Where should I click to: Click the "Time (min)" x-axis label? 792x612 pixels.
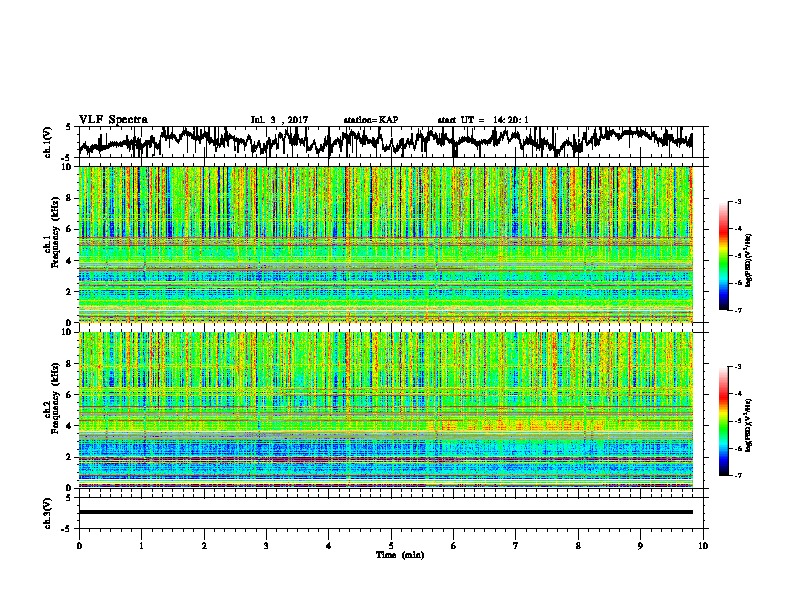point(400,555)
